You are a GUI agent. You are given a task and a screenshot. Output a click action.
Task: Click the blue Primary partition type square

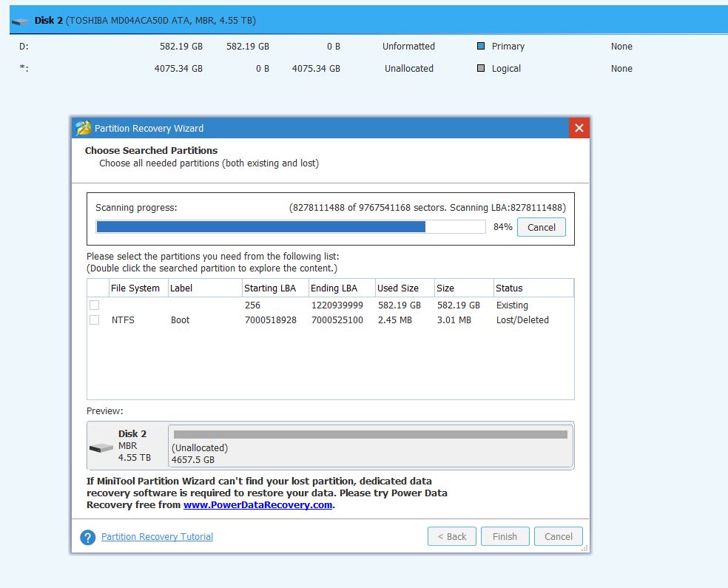[481, 46]
